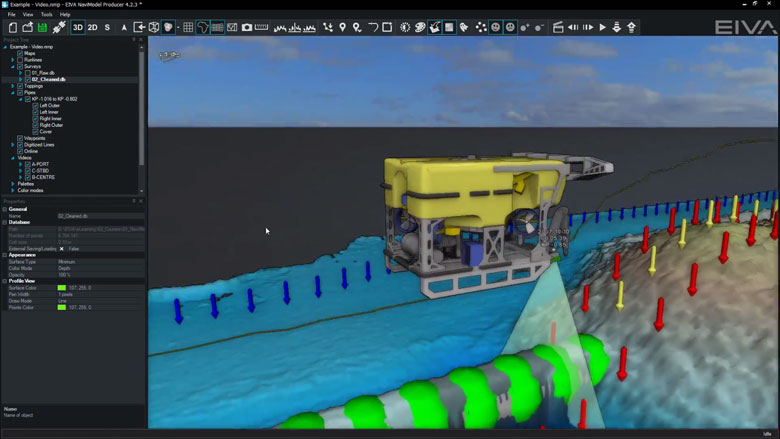
Task: Select the Waypoints item in project tree
Action: tap(34, 138)
